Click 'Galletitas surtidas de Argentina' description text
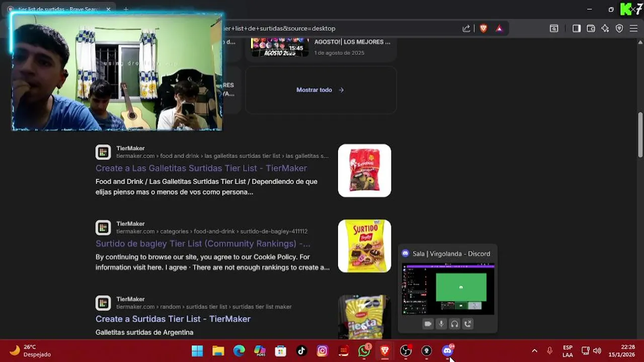 tap(144, 332)
